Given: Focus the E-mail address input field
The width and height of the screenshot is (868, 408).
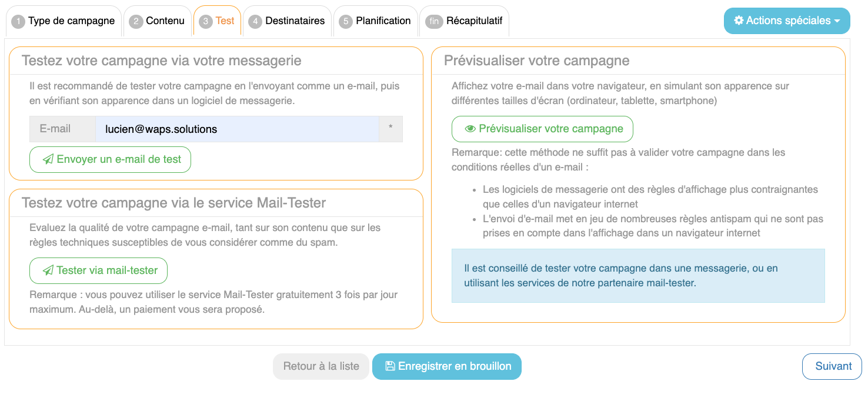Looking at the screenshot, I should [x=237, y=129].
